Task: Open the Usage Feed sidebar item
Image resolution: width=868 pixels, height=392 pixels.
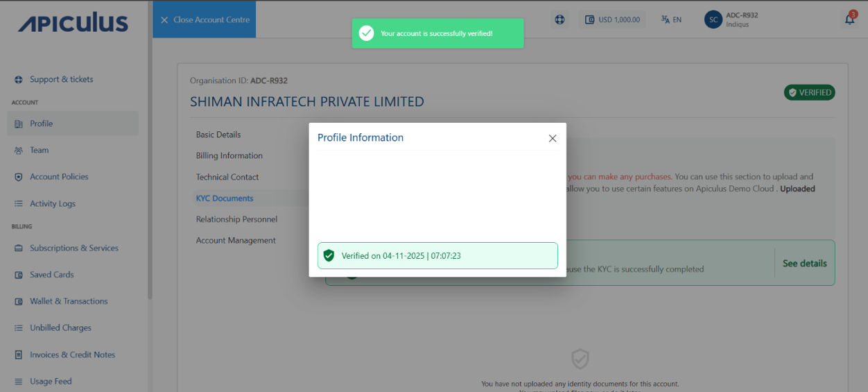Action: (50, 381)
